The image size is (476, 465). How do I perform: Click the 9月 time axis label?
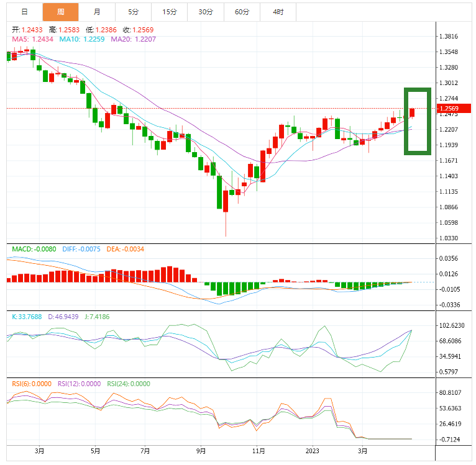[x=201, y=451]
